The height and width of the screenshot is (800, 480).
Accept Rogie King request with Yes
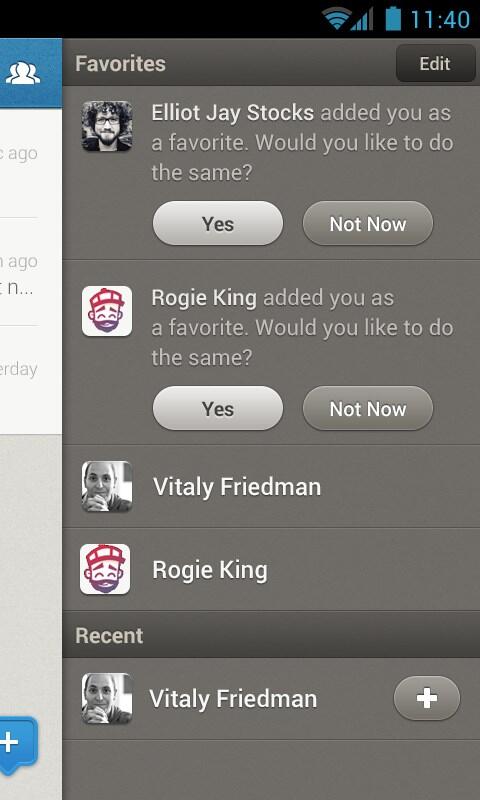218,408
